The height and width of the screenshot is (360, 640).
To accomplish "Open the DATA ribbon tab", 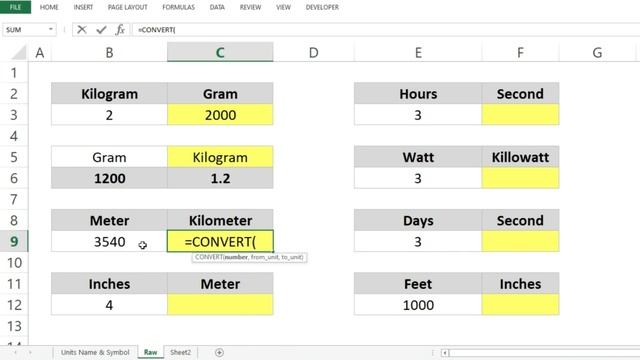I will coord(217,7).
